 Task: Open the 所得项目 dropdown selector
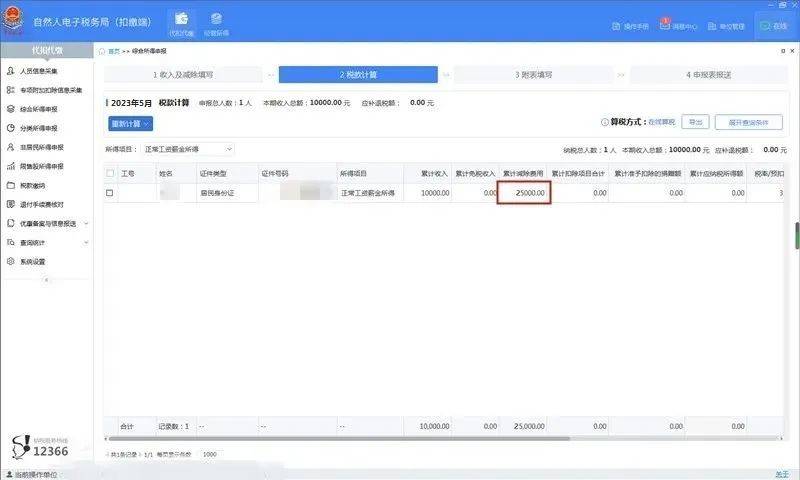point(187,149)
